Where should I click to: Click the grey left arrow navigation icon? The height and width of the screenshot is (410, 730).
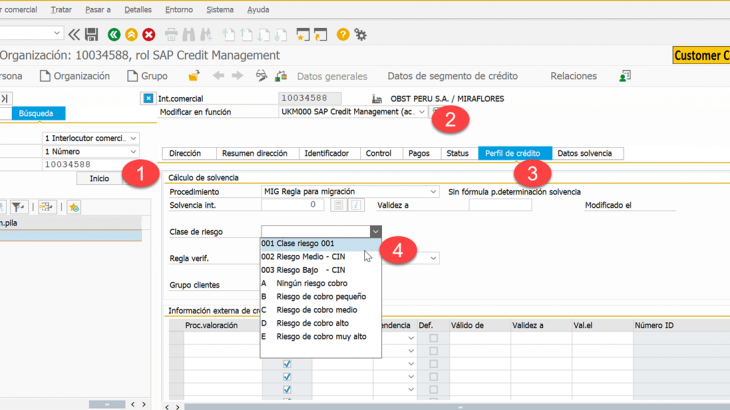pyautogui.click(x=218, y=76)
